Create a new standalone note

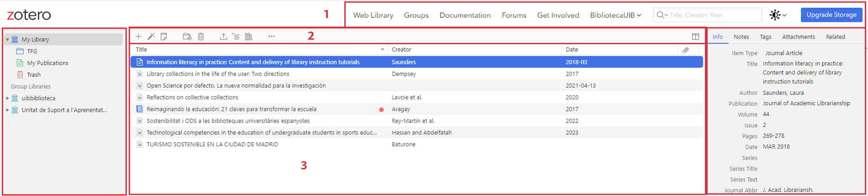click(x=164, y=36)
